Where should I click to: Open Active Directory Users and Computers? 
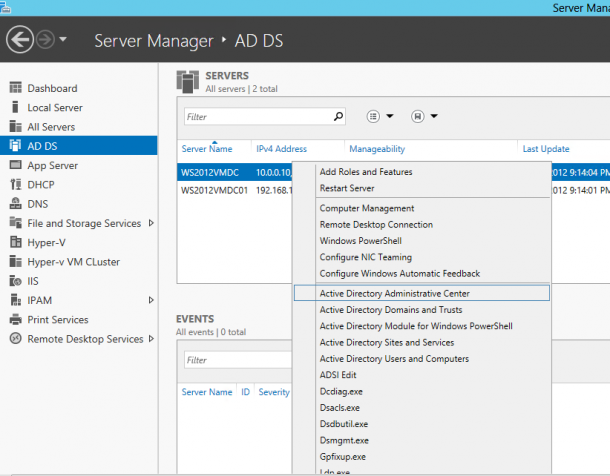[x=422, y=359]
